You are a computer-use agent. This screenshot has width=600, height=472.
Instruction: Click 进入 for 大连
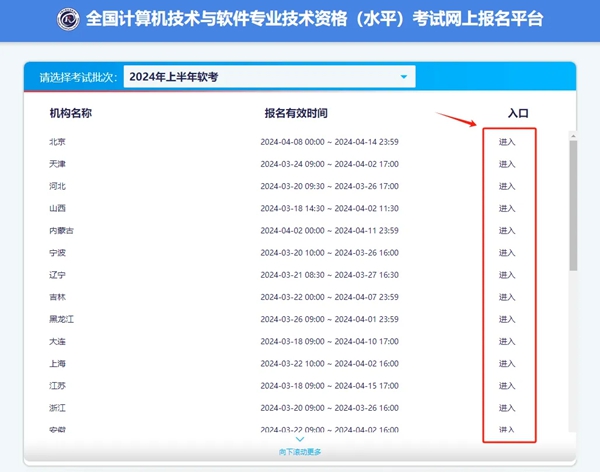pos(507,342)
